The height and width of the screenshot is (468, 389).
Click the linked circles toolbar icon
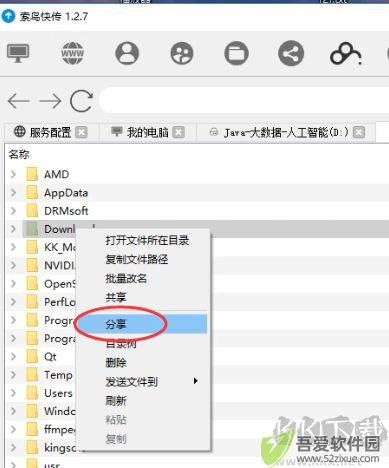pyautogui.click(x=346, y=53)
